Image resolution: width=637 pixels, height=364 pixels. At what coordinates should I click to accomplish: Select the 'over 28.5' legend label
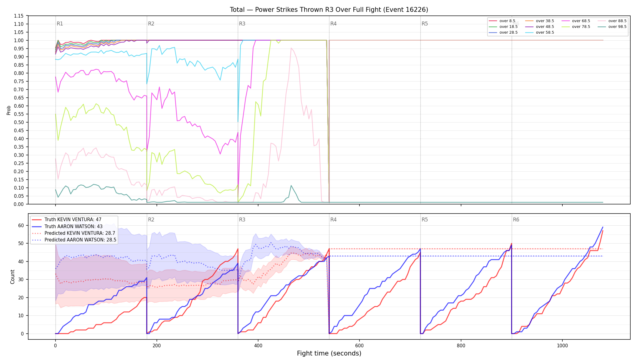pyautogui.click(x=508, y=32)
